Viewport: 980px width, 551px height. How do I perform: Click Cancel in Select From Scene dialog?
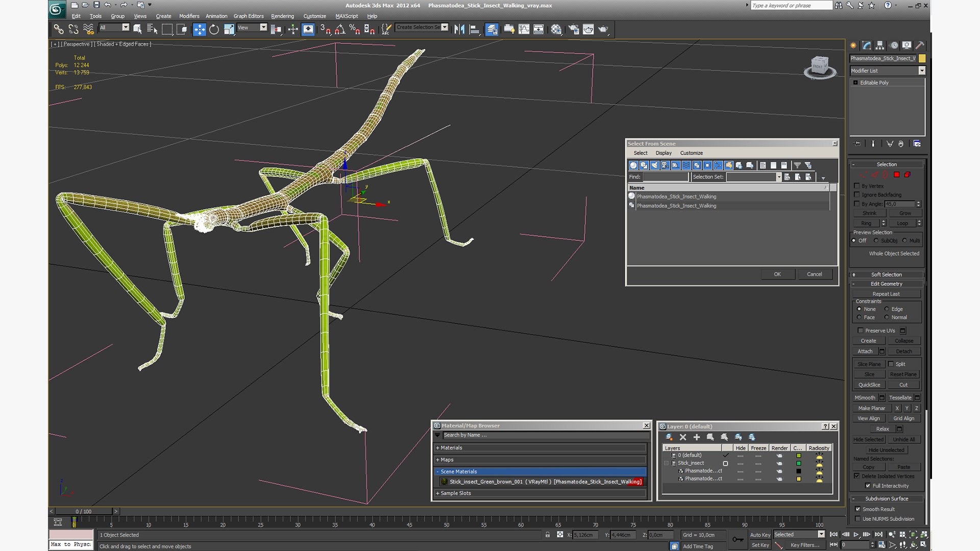(x=815, y=274)
